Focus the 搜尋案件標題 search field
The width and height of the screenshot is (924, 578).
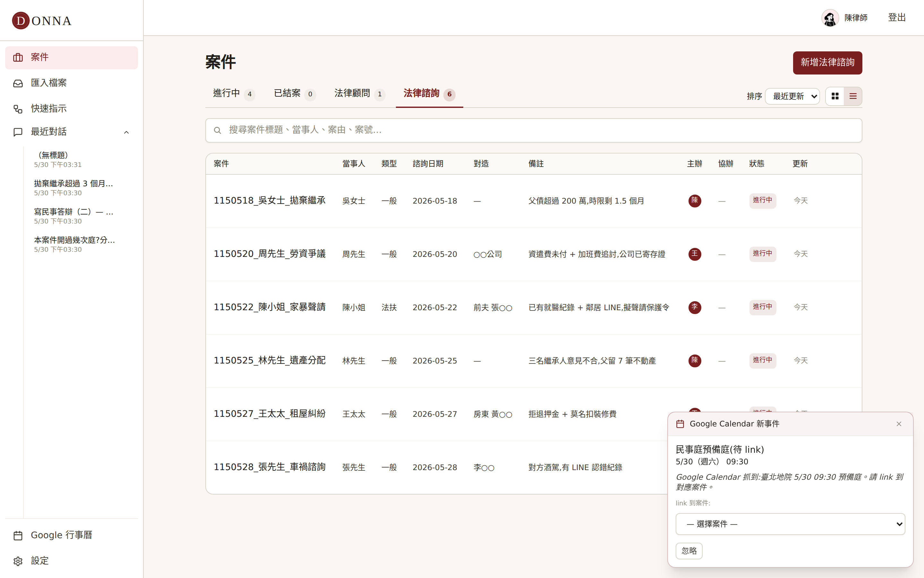click(534, 130)
